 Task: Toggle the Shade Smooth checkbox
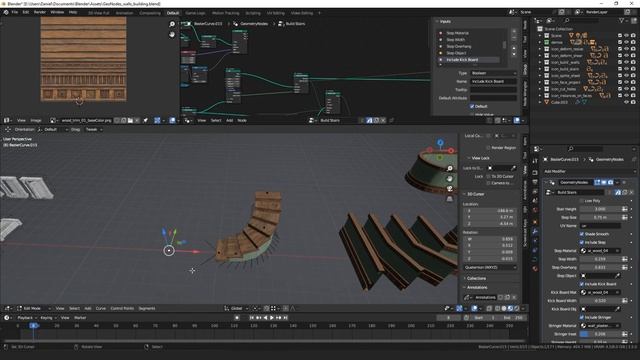pyautogui.click(x=582, y=234)
